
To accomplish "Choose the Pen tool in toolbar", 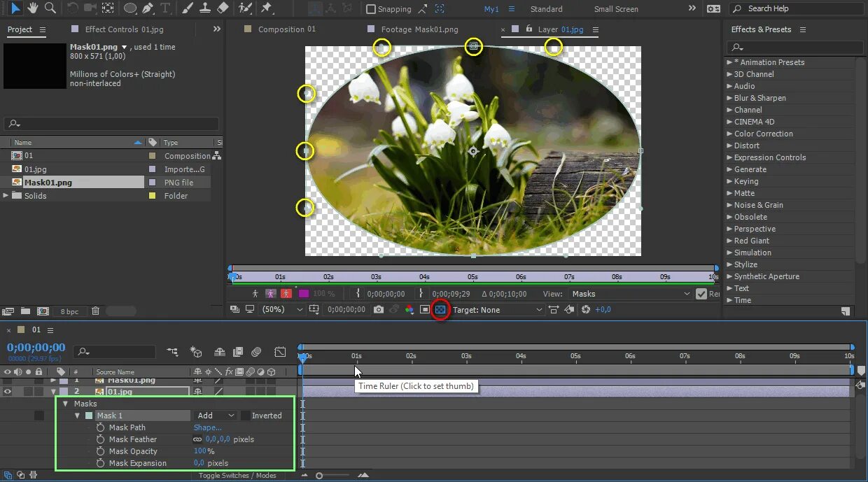I will tap(148, 8).
